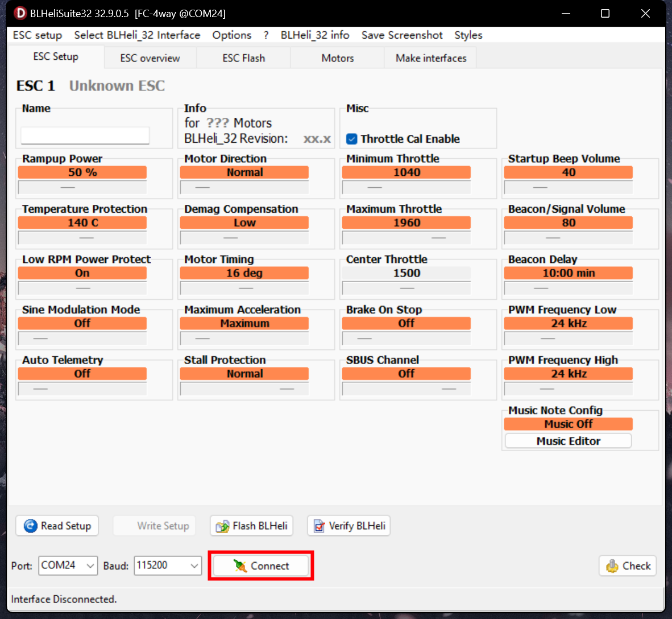Click the Verify BLHeli button

point(349,526)
